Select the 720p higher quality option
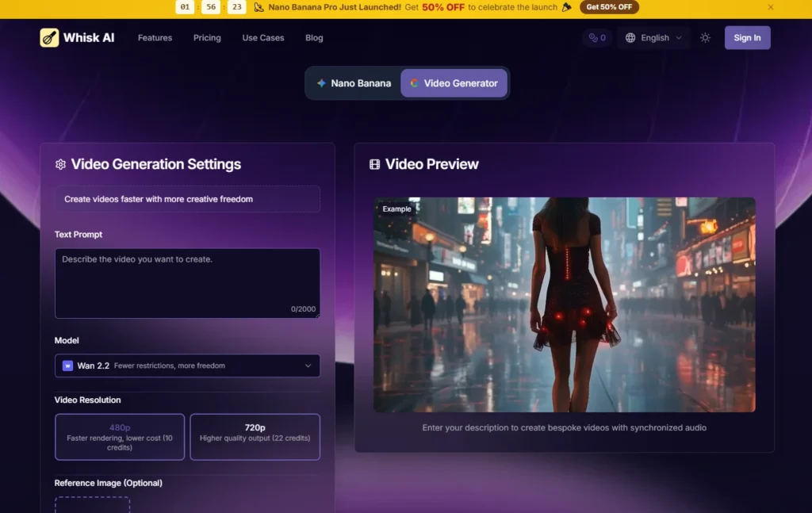The image size is (812, 513). click(255, 437)
